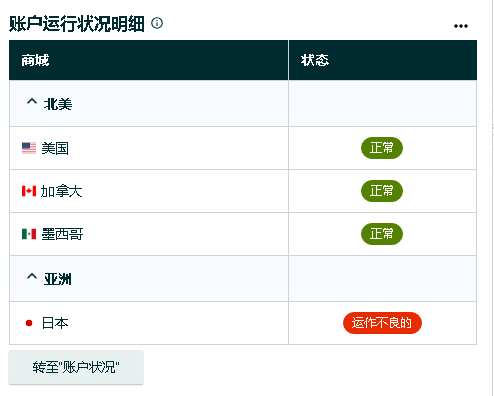This screenshot has height=396, width=494.
Task: Click the 账户运行状况明细 title text
Action: coord(77,24)
